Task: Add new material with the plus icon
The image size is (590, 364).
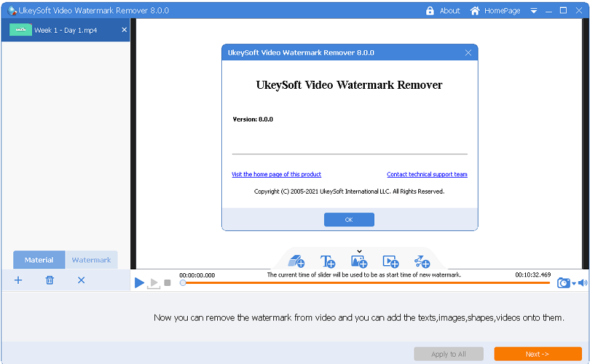Action: [18, 280]
